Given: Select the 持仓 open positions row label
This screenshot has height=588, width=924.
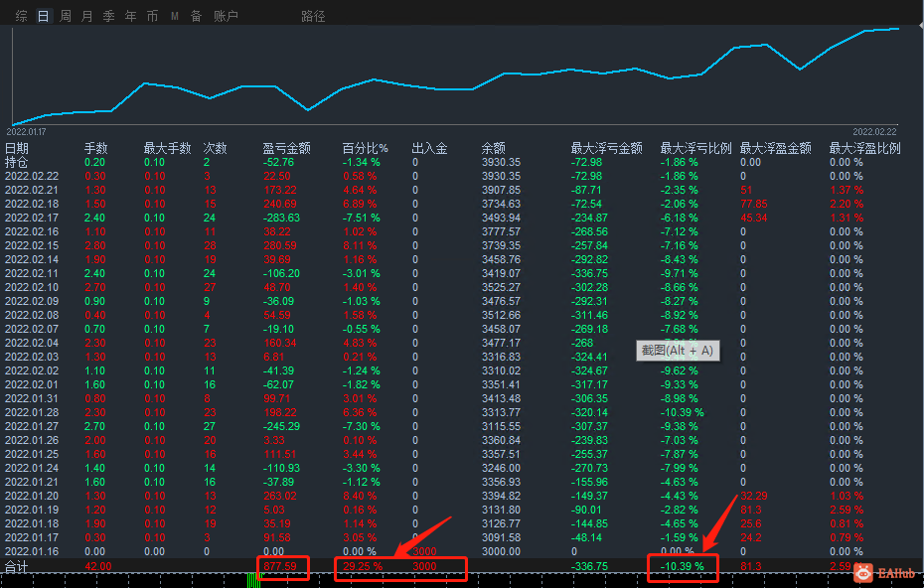Looking at the screenshot, I should point(17,162).
